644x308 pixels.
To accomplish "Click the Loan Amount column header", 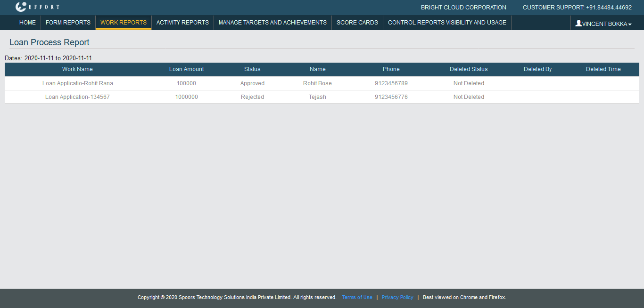I will [186, 69].
